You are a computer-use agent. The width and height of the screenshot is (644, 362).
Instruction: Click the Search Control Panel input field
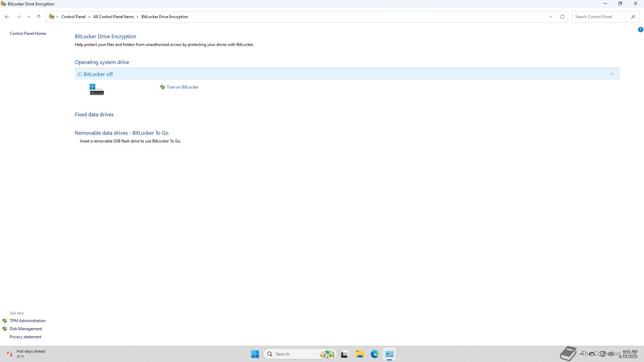pyautogui.click(x=601, y=17)
